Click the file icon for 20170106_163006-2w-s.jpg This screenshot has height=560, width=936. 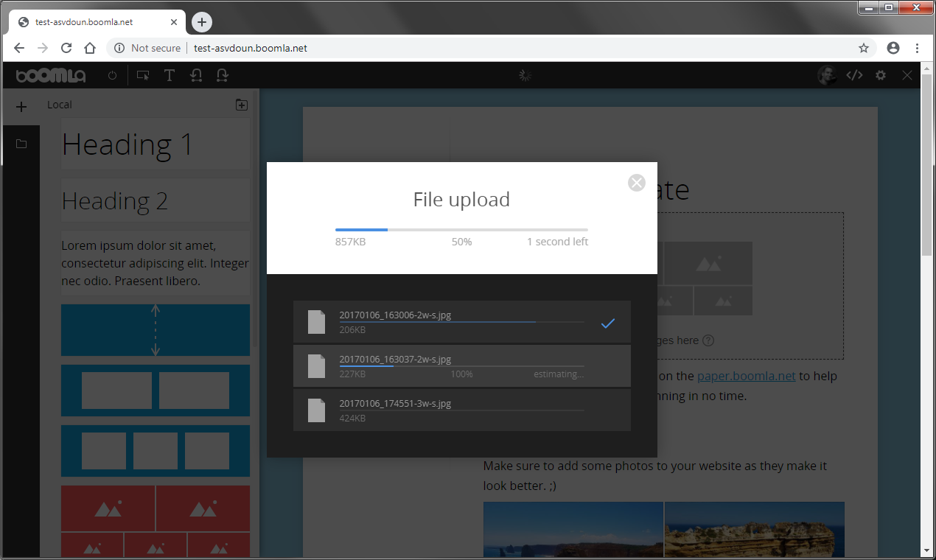(316, 322)
